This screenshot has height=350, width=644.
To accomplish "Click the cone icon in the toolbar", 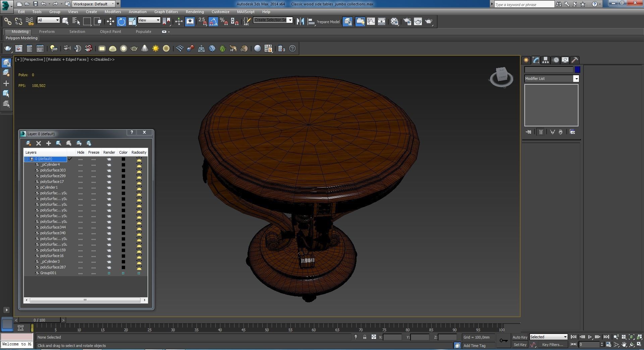I will pyautogui.click(x=145, y=49).
